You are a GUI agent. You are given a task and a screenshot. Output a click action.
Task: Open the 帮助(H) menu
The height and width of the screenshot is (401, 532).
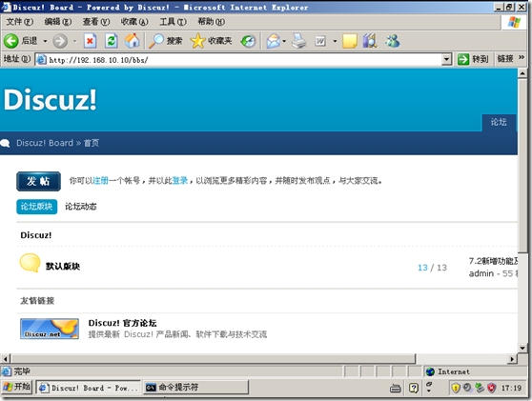point(212,22)
